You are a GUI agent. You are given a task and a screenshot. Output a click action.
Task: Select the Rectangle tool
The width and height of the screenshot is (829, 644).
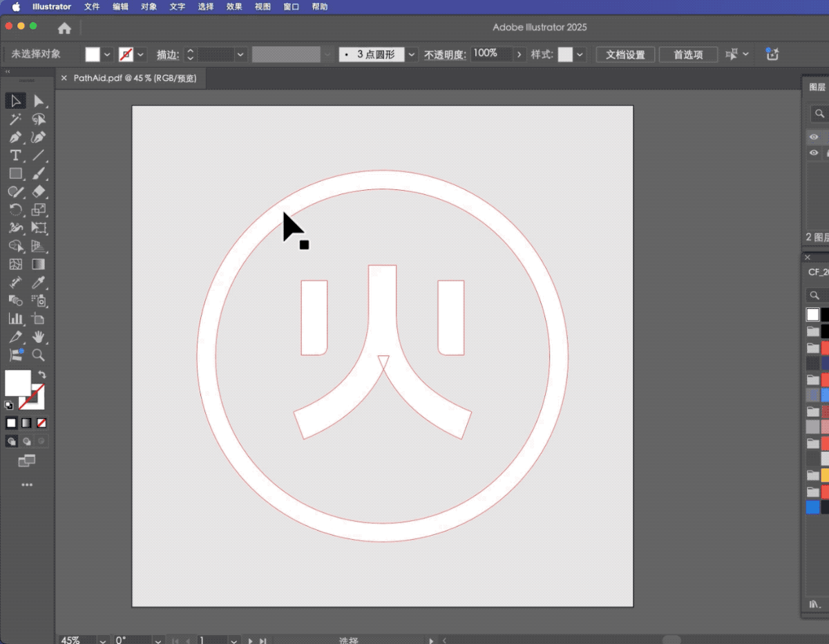click(15, 173)
